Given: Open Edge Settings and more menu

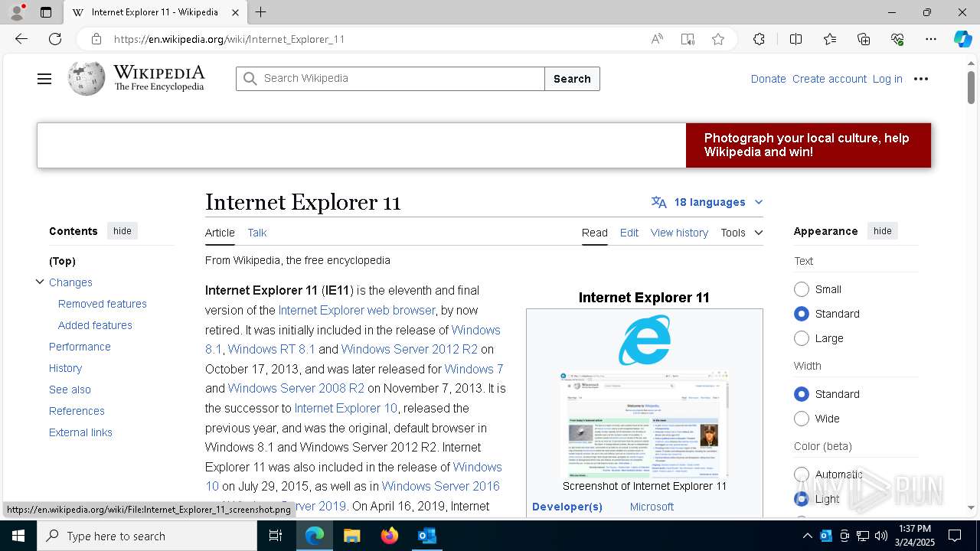Looking at the screenshot, I should pos(931,39).
